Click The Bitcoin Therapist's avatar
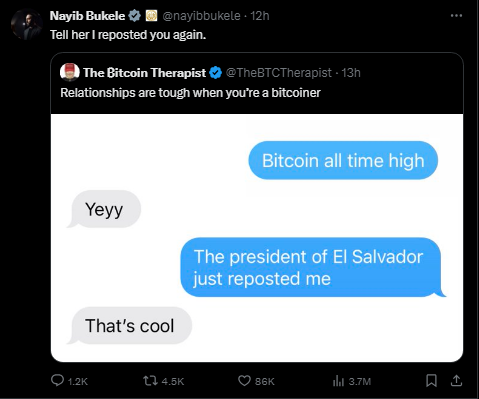Screen dimensions: 479x399 pos(70,72)
